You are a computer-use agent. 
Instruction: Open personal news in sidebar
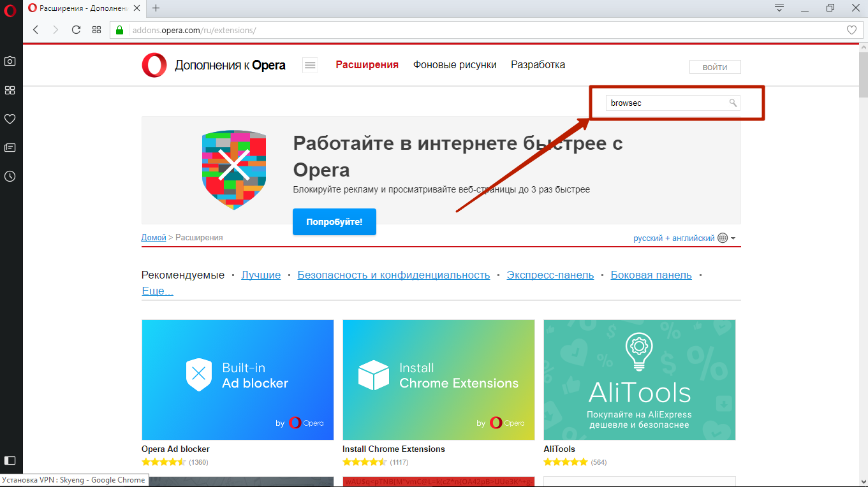(x=10, y=147)
